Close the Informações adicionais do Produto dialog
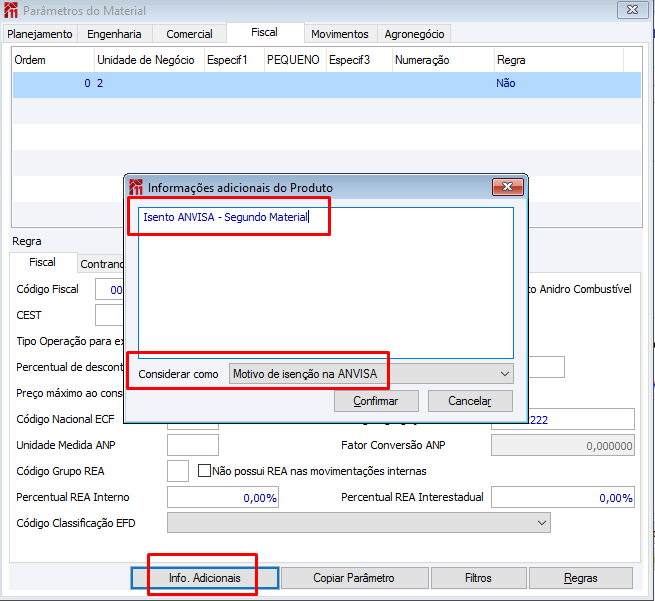 click(508, 187)
